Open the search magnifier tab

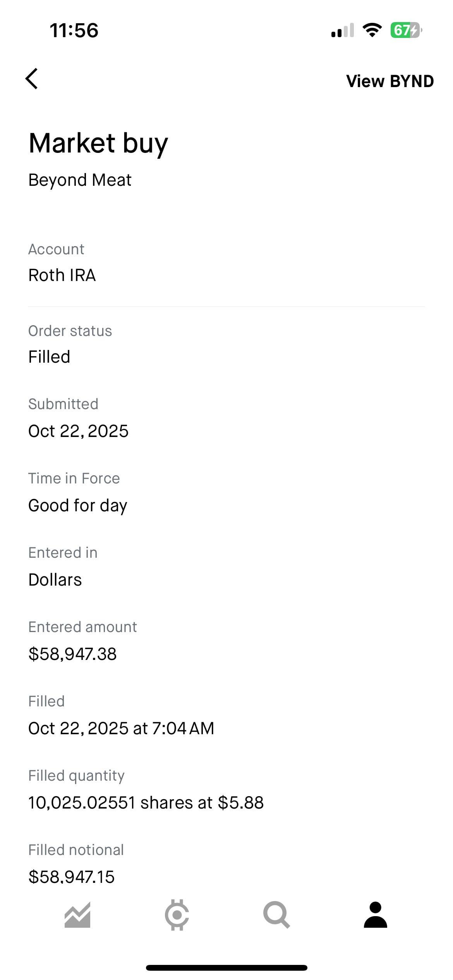click(x=276, y=915)
